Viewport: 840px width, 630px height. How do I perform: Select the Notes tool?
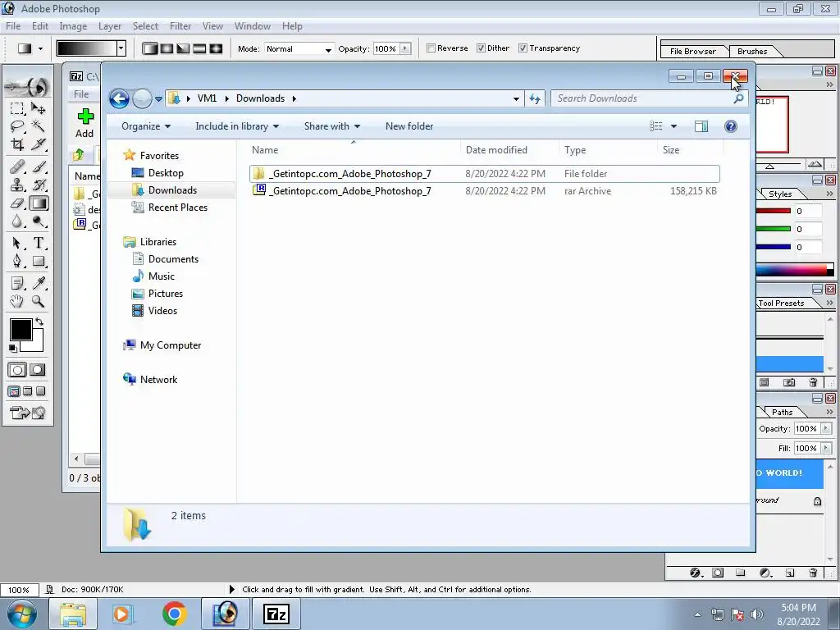(x=17, y=283)
